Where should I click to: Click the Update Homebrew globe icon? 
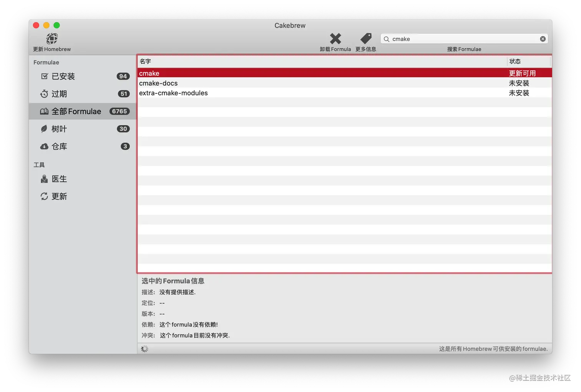(52, 38)
